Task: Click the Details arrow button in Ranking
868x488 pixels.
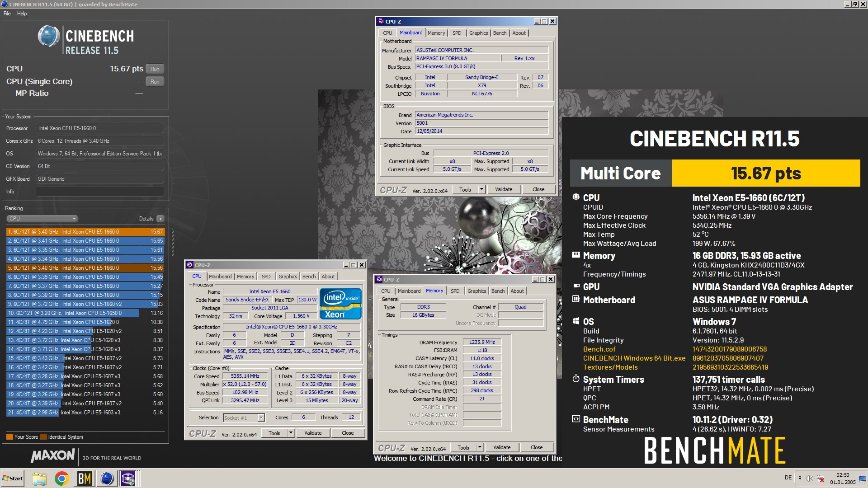Action: click(160, 219)
